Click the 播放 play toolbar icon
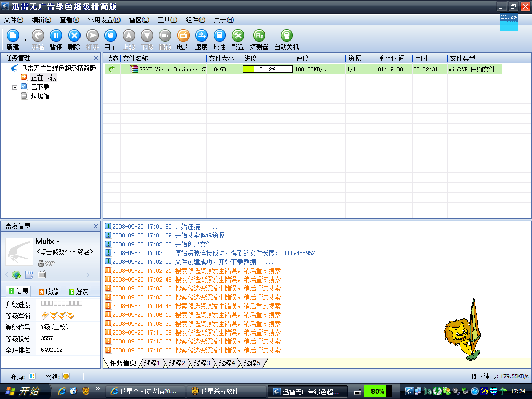This screenshot has height=399, width=532. pos(165,35)
